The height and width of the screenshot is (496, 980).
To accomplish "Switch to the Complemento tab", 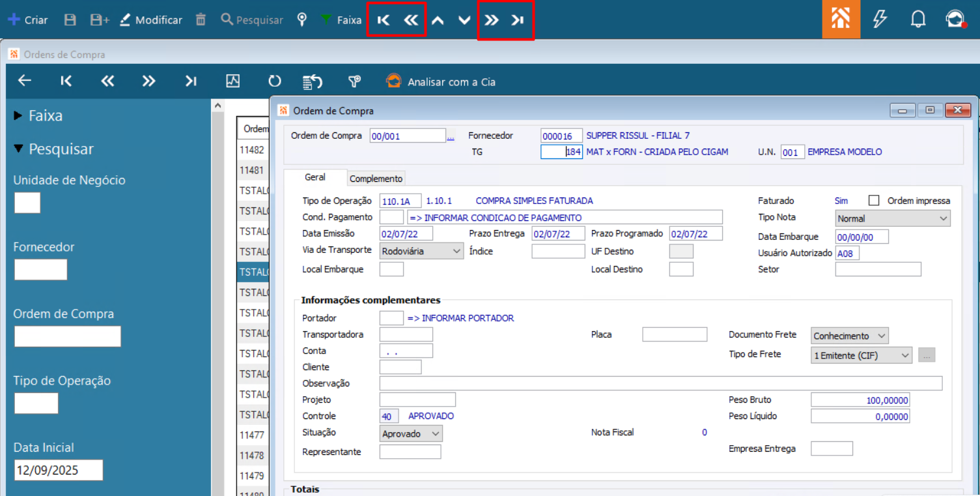I will click(x=376, y=179).
